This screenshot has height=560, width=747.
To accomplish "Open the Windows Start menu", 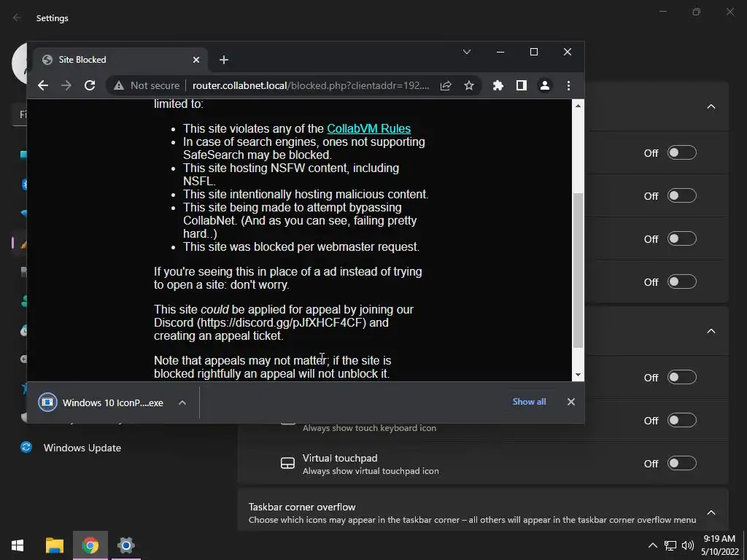I will tap(18, 545).
